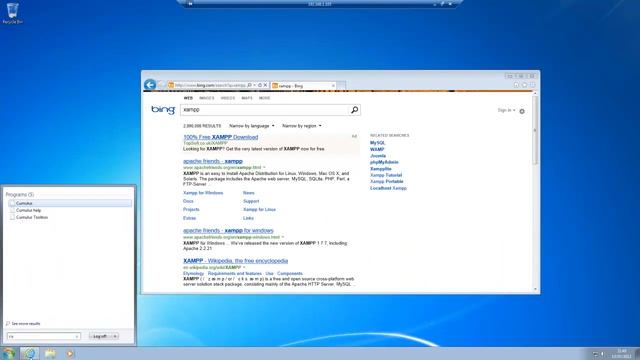
Task: Select the Xampp Portable related search
Action: click(387, 182)
